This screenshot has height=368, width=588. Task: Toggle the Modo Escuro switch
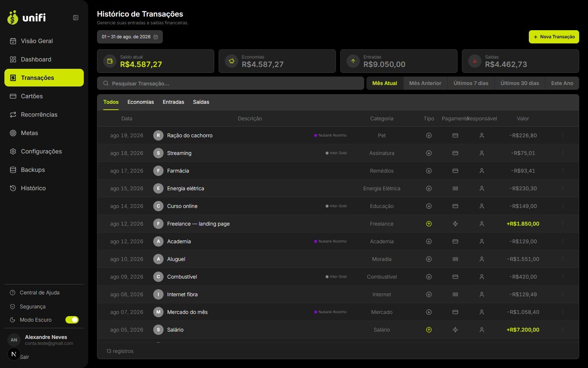(72, 320)
